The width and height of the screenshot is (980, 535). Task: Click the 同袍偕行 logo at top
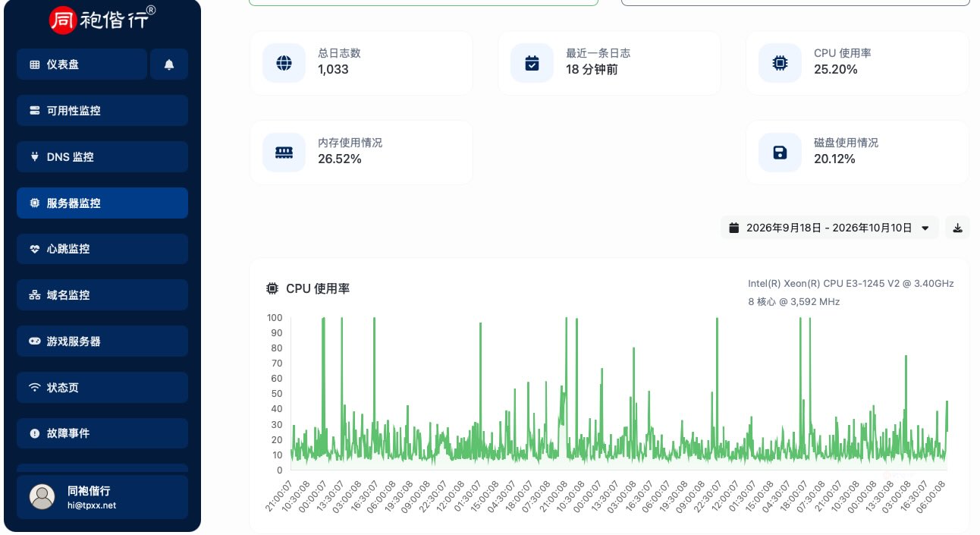(102, 20)
